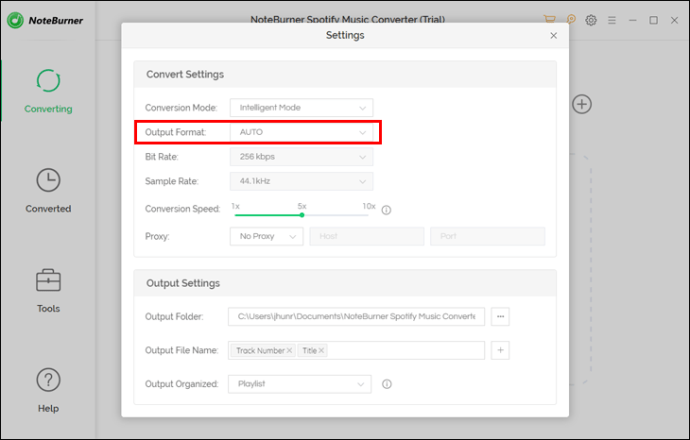
Task: Add a tag to Output File Name
Action: [x=500, y=350]
